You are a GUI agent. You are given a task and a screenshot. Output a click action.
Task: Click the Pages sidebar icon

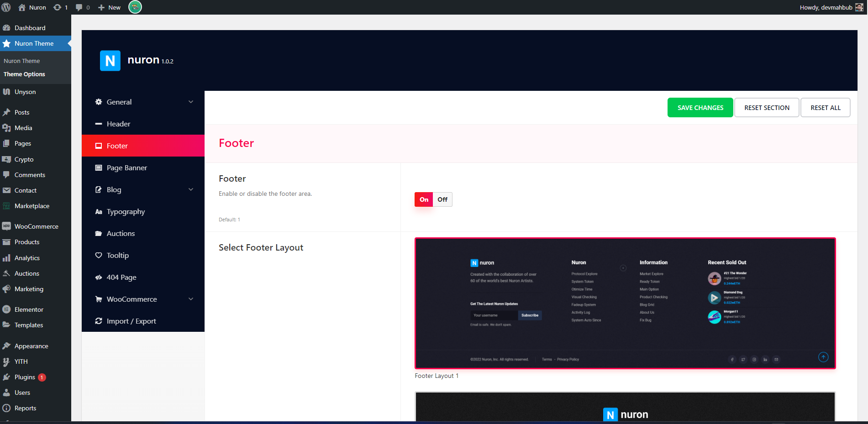6,143
